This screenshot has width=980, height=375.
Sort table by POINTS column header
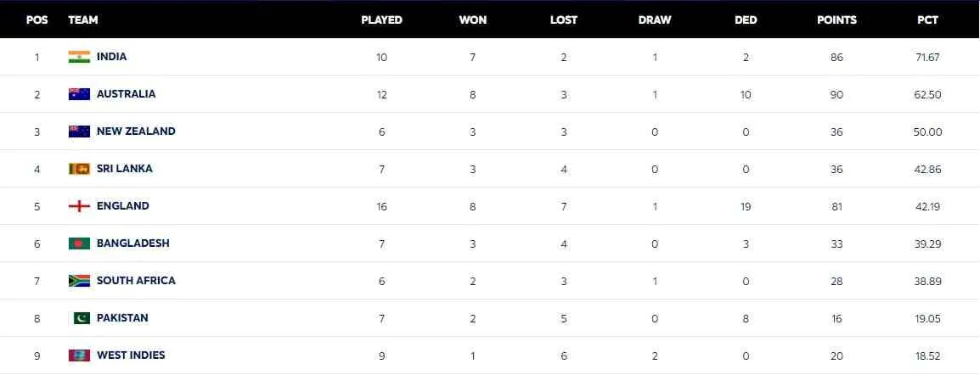point(836,20)
